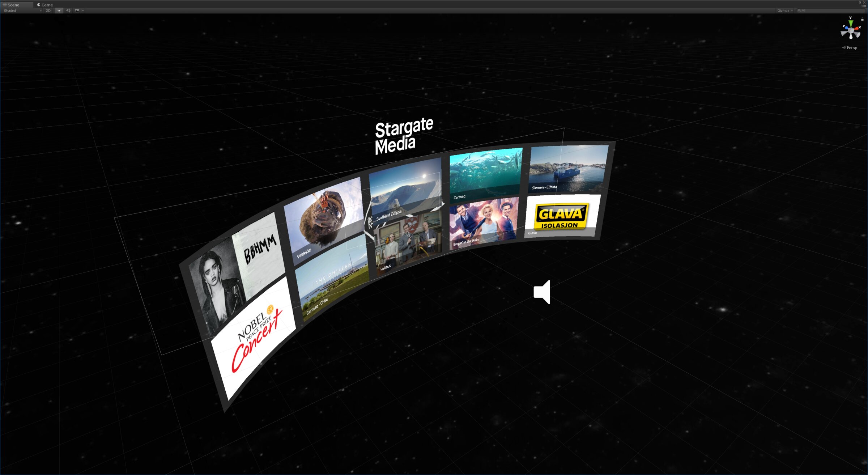
Task: Click the white bottom gizmo cone
Action: (851, 37)
